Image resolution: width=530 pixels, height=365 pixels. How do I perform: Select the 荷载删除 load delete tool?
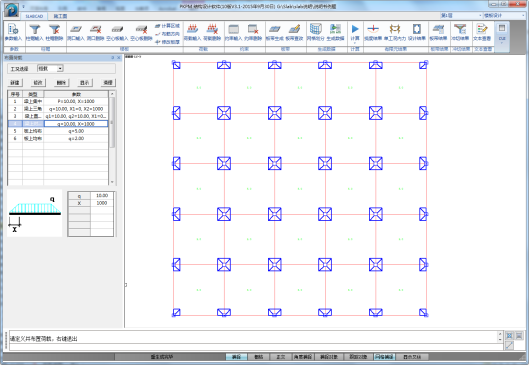(x=212, y=32)
